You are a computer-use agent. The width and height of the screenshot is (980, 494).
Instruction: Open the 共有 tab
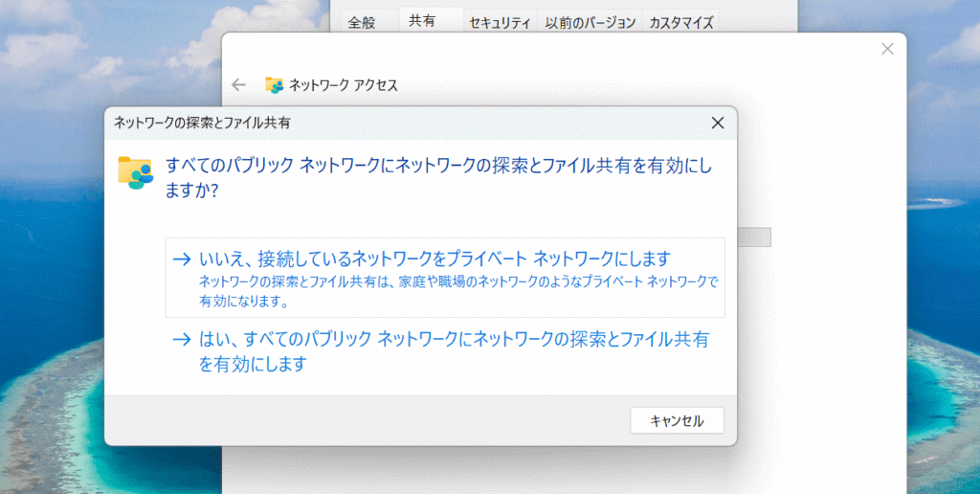click(x=422, y=20)
